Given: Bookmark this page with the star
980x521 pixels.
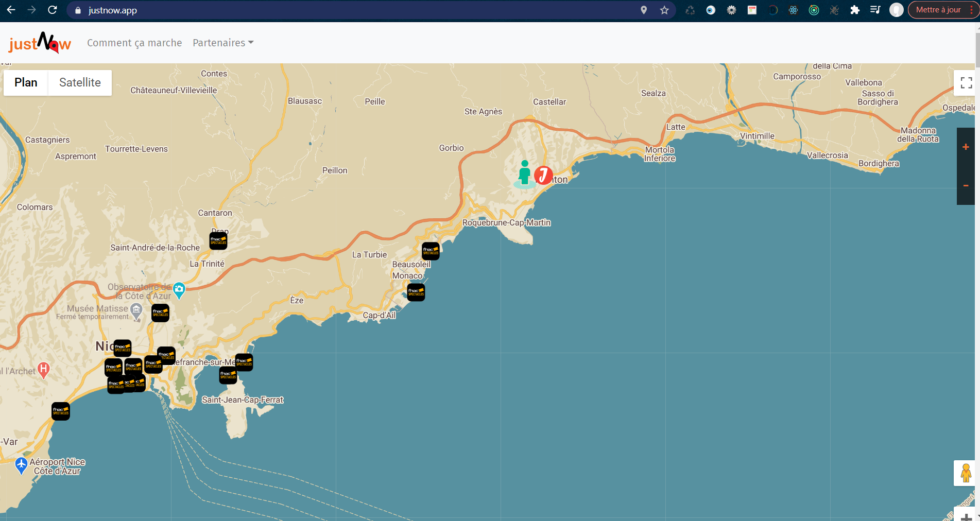Looking at the screenshot, I should 664,10.
